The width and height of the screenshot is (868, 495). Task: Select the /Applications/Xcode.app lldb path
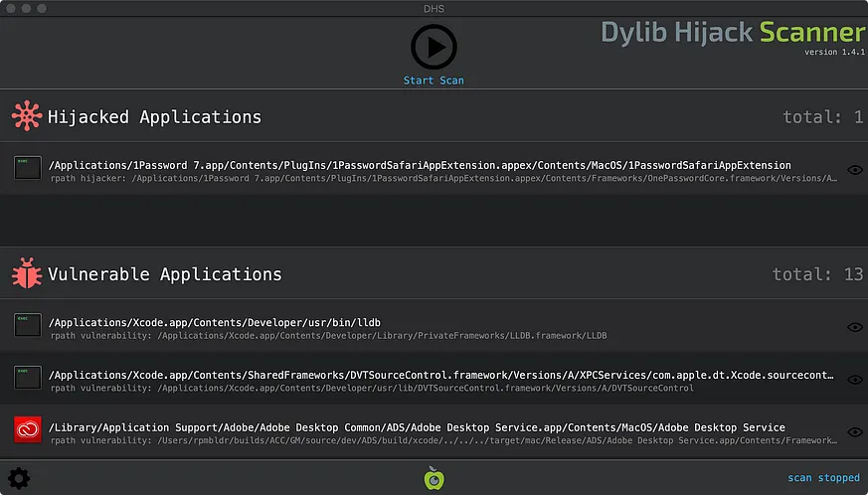click(215, 322)
